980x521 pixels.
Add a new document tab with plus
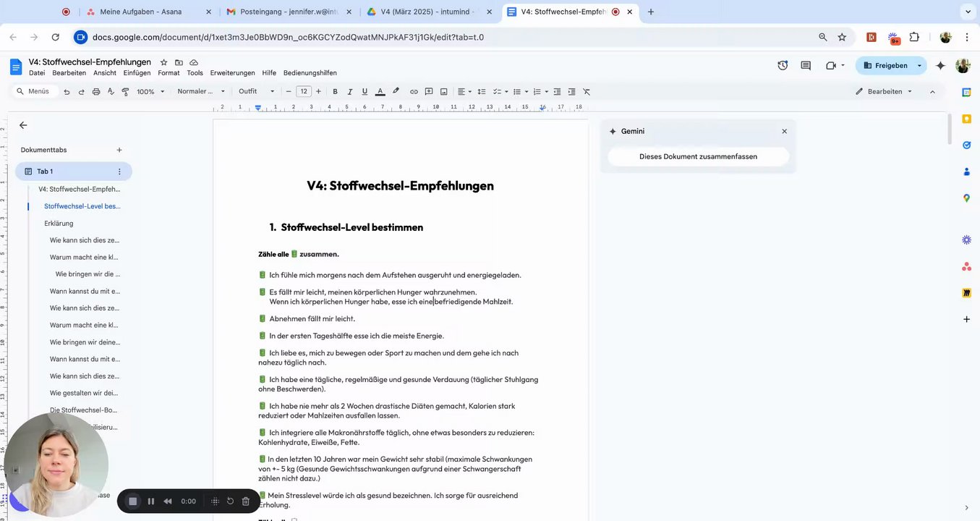[x=119, y=150]
